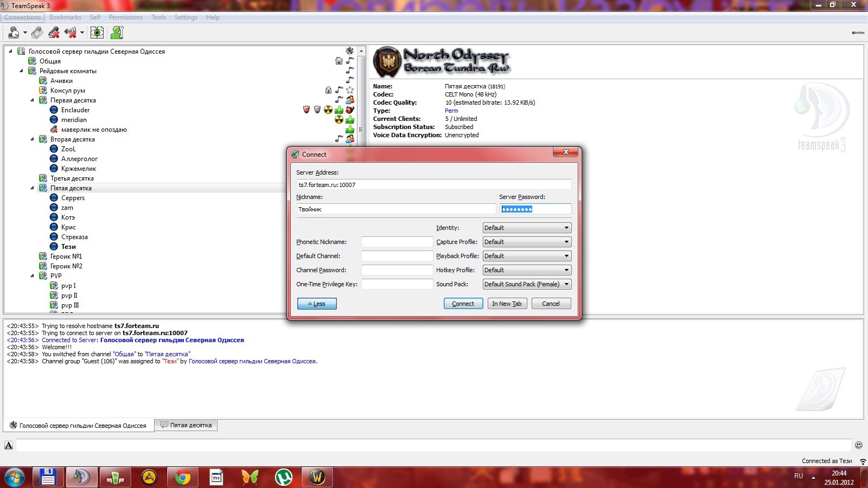Click the red shield icon beside Enclauder
Viewport: 868px width, 488px height.
tap(307, 110)
